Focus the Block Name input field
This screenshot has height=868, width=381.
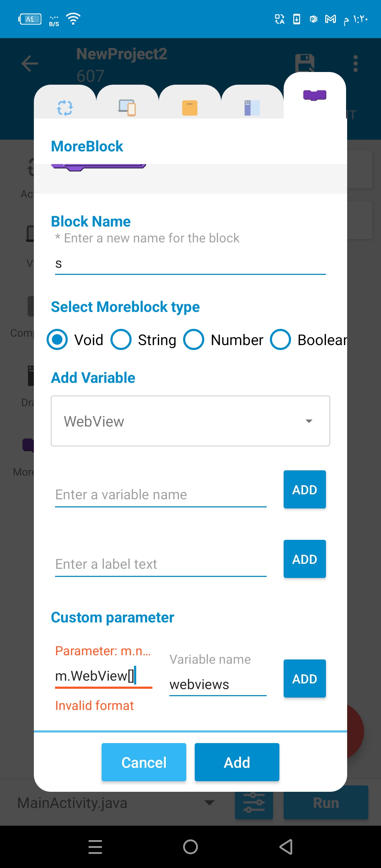coord(190,264)
